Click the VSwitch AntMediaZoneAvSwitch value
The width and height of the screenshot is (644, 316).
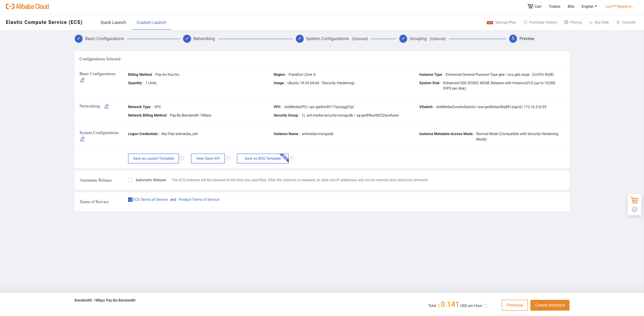point(491,107)
